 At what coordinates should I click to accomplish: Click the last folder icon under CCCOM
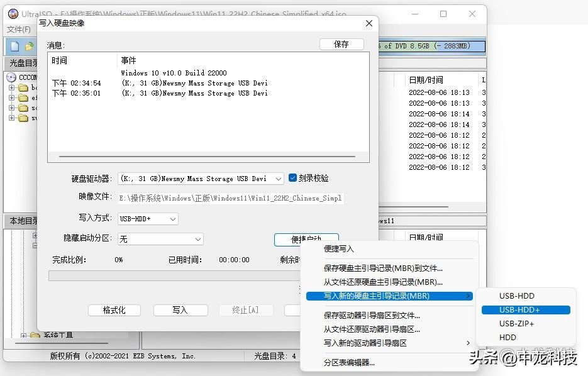point(23,118)
